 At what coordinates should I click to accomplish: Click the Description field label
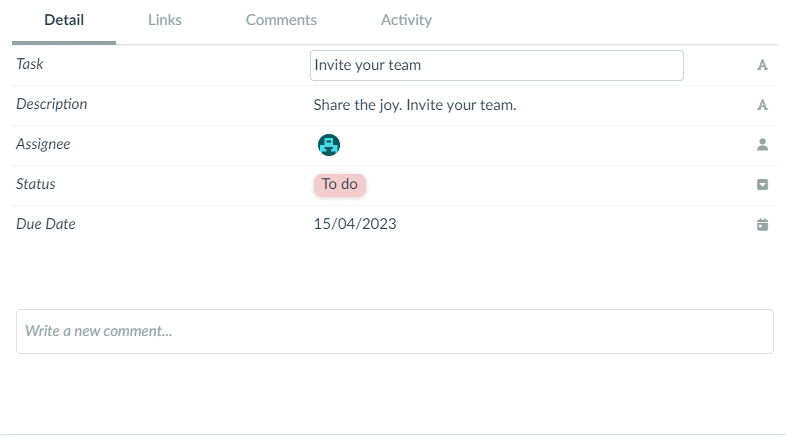(x=51, y=104)
